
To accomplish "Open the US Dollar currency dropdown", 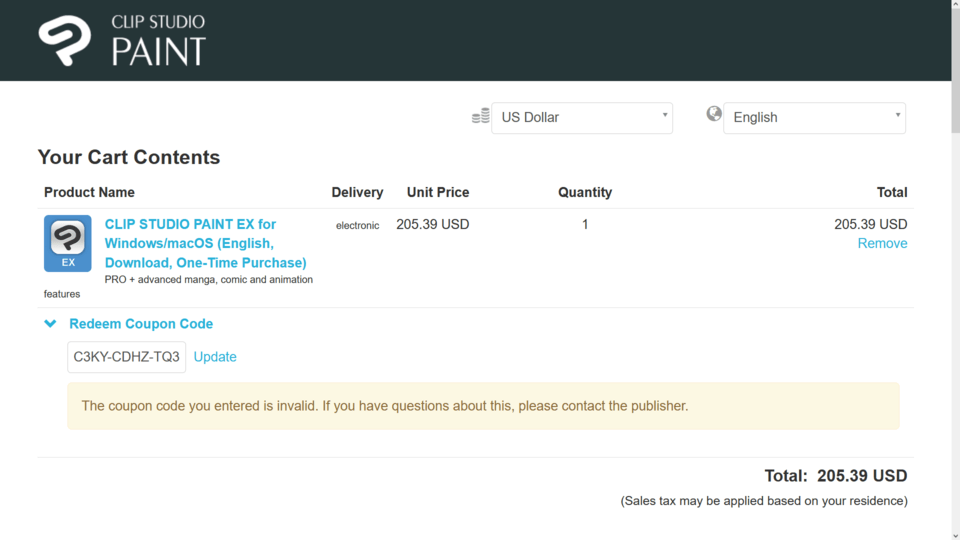I will (582, 118).
